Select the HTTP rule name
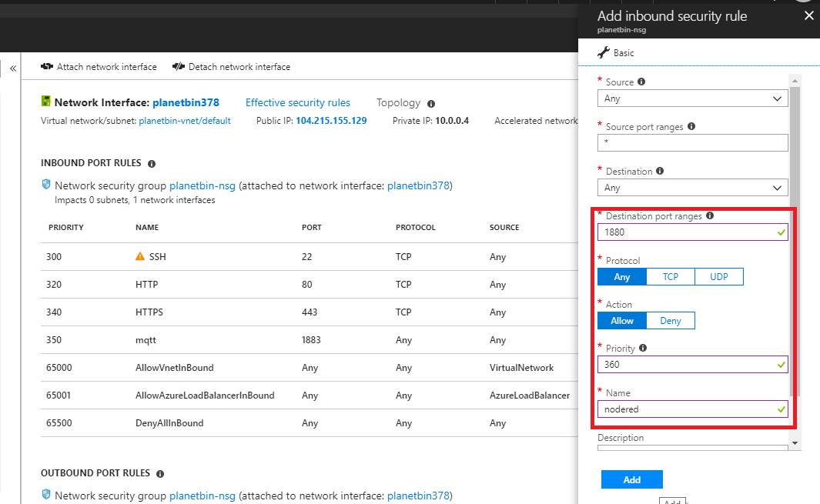Viewport: 820px width, 504px height. coord(146,285)
